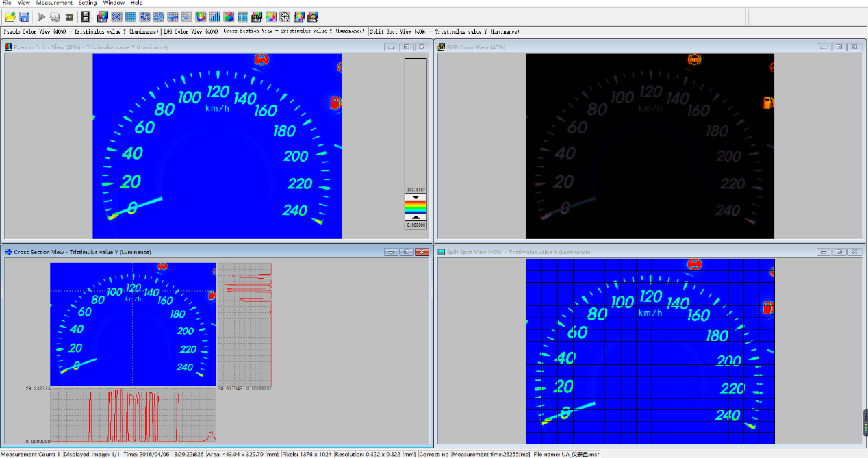
Task: Close the Cross Section View with red X
Action: point(422,252)
